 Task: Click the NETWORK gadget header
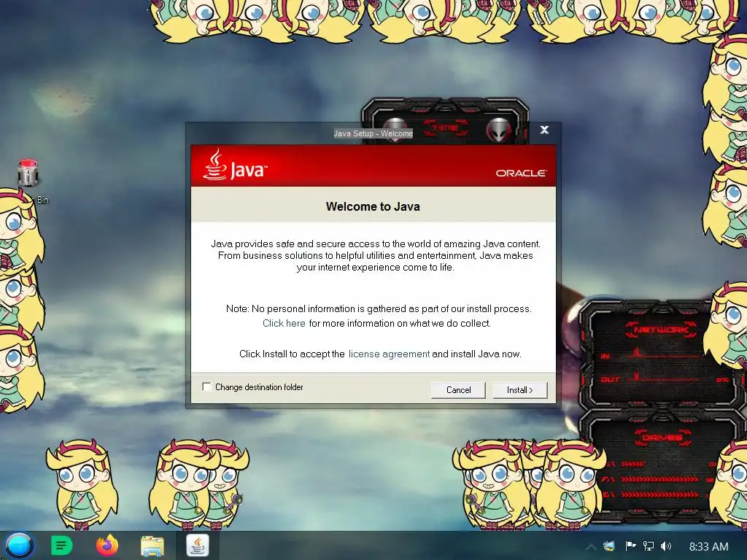pos(661,330)
